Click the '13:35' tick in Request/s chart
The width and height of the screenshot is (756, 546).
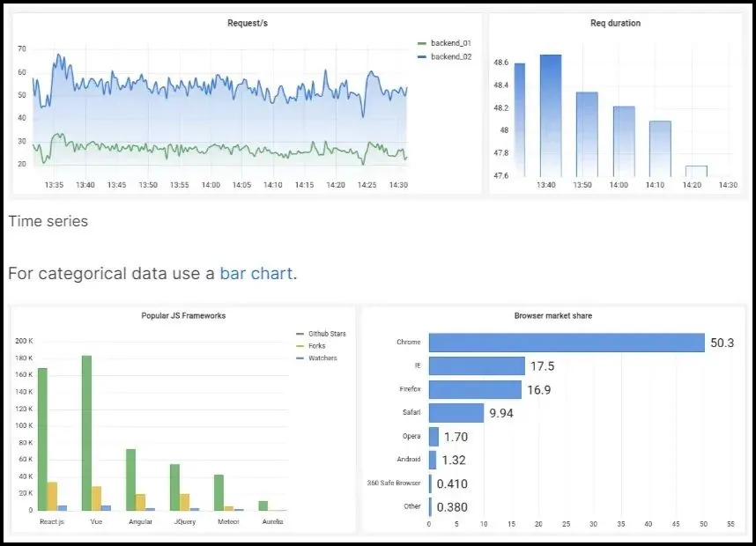pyautogui.click(x=54, y=185)
